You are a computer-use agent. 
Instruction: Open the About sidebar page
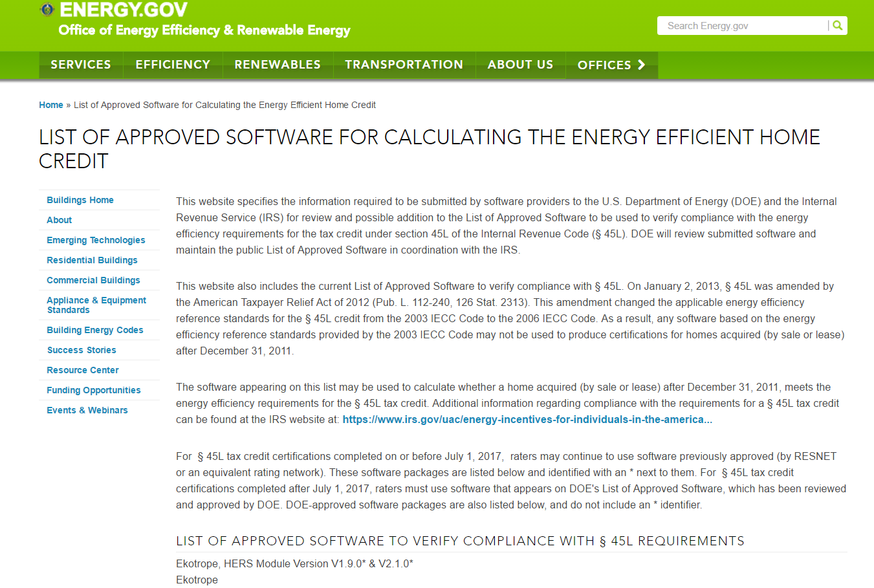[x=59, y=220]
